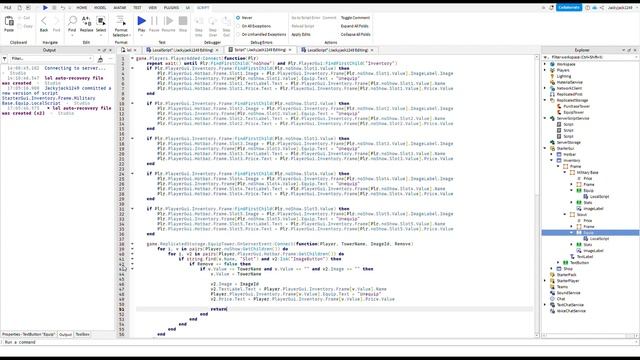Expand the TextChatService node arrow

pyautogui.click(x=545, y=305)
